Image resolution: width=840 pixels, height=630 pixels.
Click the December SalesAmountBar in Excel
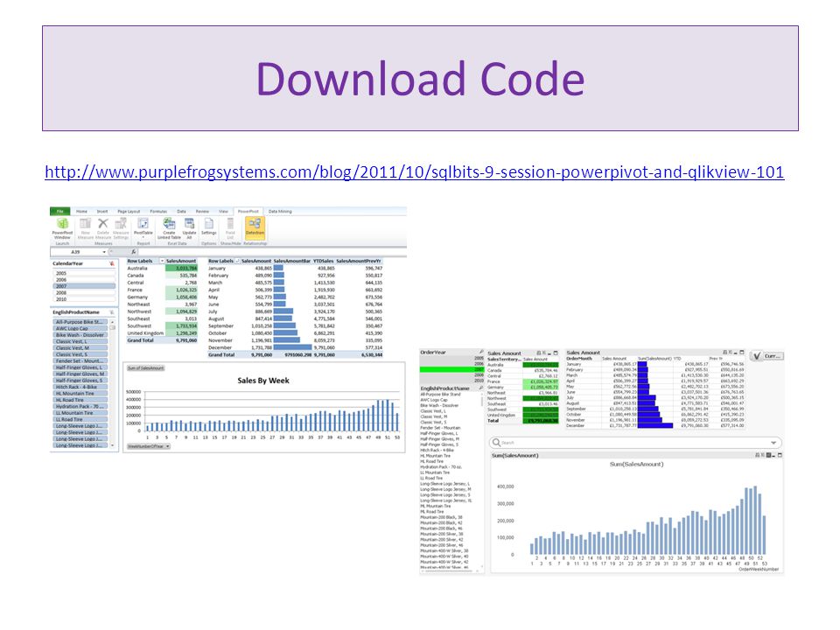click(x=292, y=347)
